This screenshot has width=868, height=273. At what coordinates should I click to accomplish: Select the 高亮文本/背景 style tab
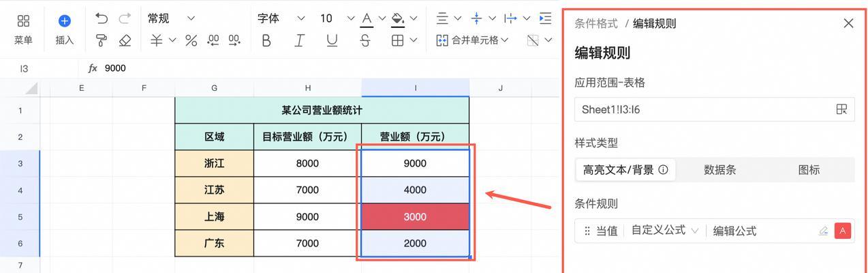[625, 170]
